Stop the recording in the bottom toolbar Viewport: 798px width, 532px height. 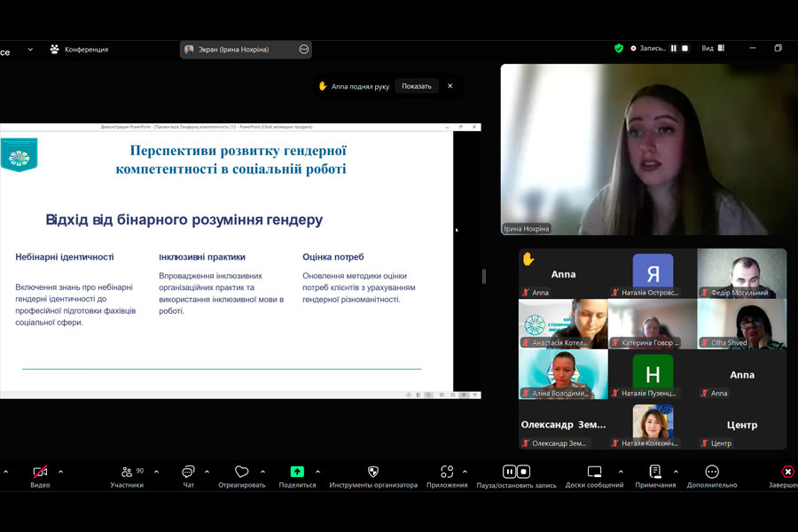pos(524,472)
